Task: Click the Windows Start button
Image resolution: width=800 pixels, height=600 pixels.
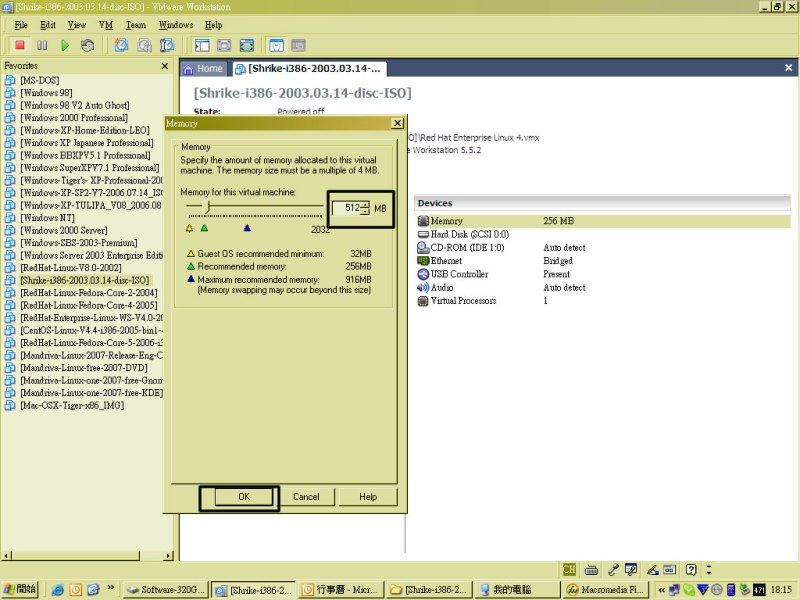Action: (20, 589)
